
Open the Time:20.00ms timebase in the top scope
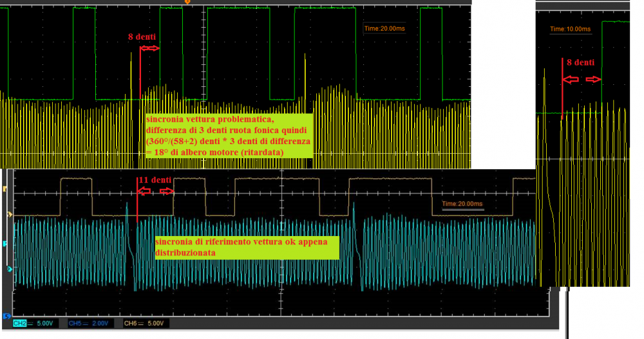pyautogui.click(x=384, y=28)
